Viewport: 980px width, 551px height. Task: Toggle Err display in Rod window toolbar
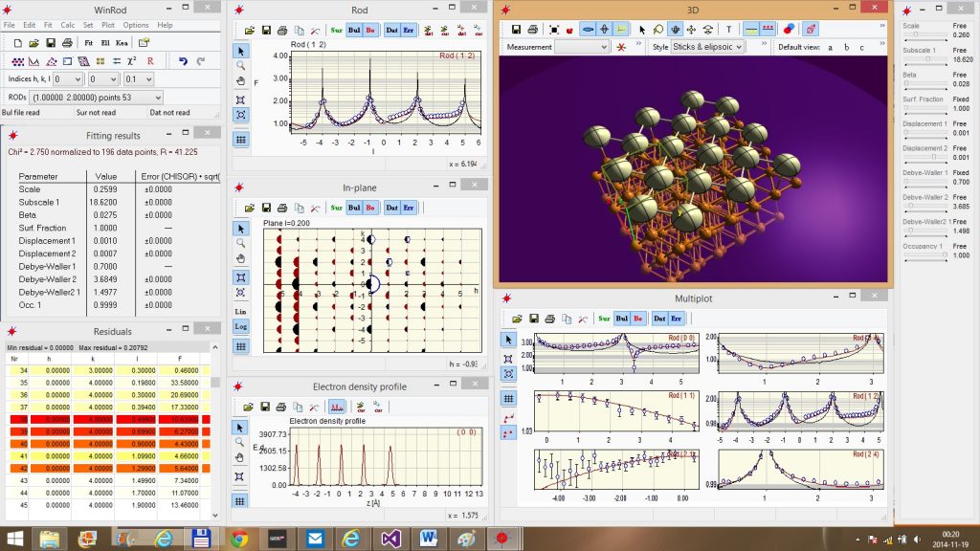point(408,30)
